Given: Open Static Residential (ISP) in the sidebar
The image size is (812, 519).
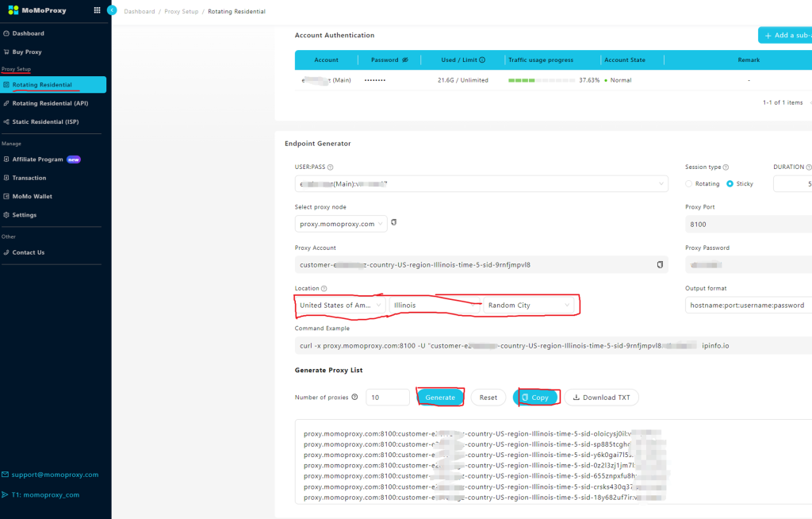Looking at the screenshot, I should point(45,121).
